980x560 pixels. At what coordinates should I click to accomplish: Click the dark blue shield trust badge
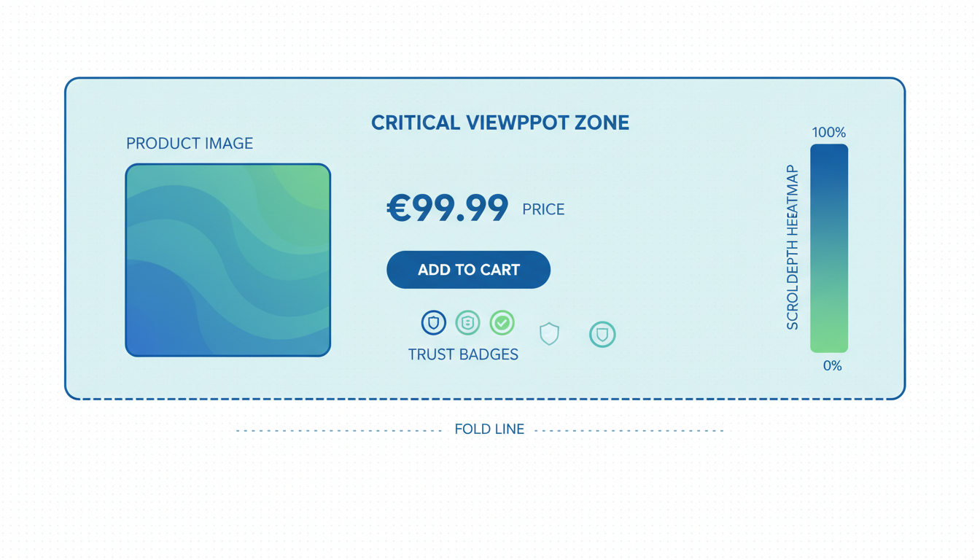(434, 322)
